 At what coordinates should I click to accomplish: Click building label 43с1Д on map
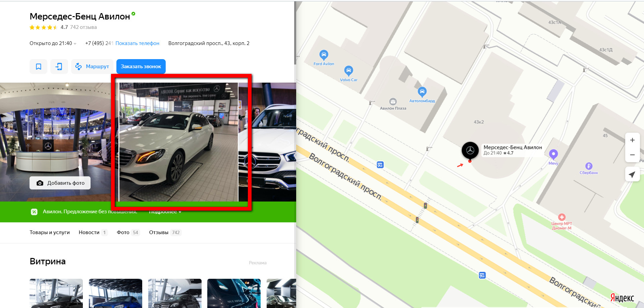(606, 50)
